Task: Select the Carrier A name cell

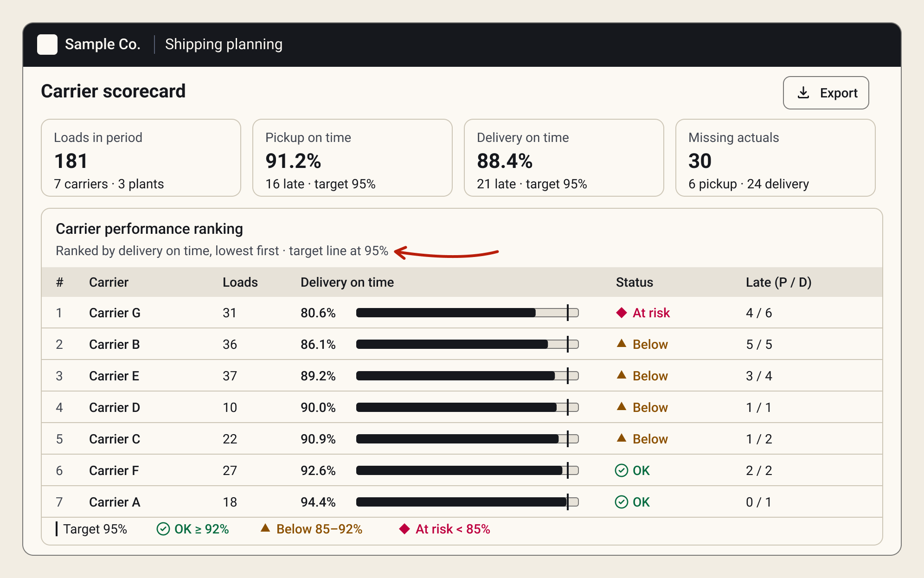Action: tap(115, 502)
